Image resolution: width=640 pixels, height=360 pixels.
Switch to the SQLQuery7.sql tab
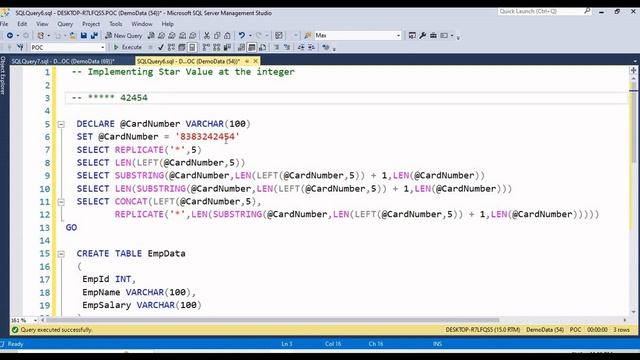point(63,61)
